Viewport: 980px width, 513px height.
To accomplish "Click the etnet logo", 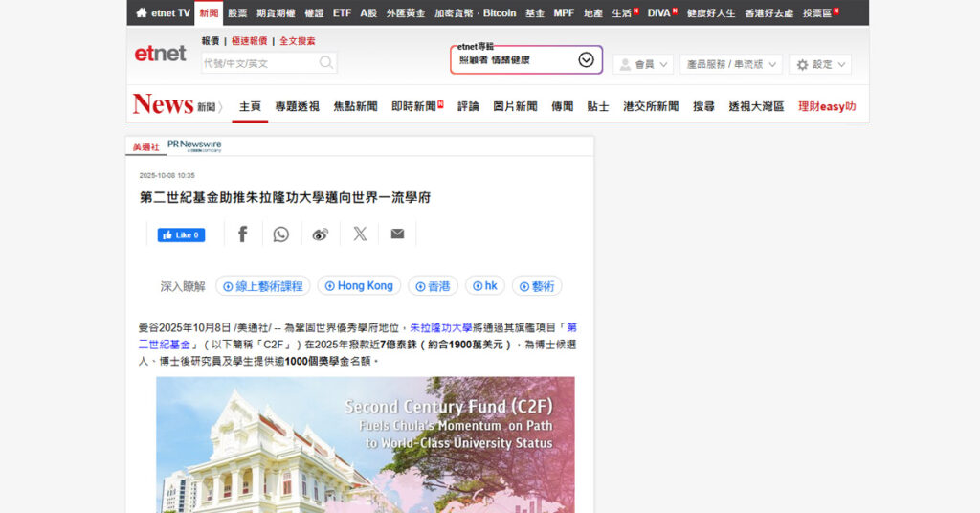I will tap(160, 54).
